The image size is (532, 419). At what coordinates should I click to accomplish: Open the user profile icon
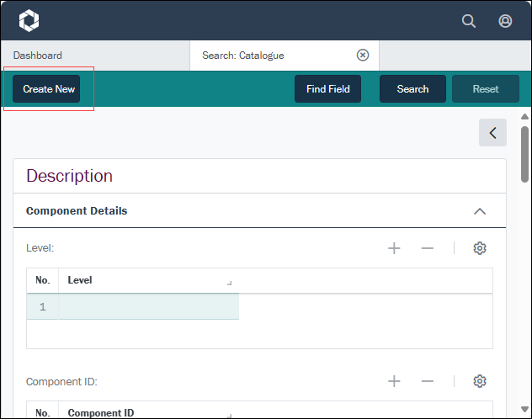505,21
